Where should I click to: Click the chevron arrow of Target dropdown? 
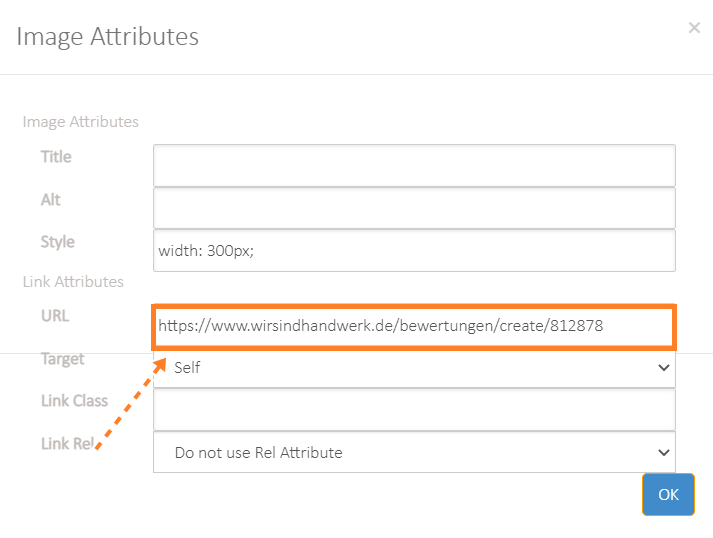[664, 367]
